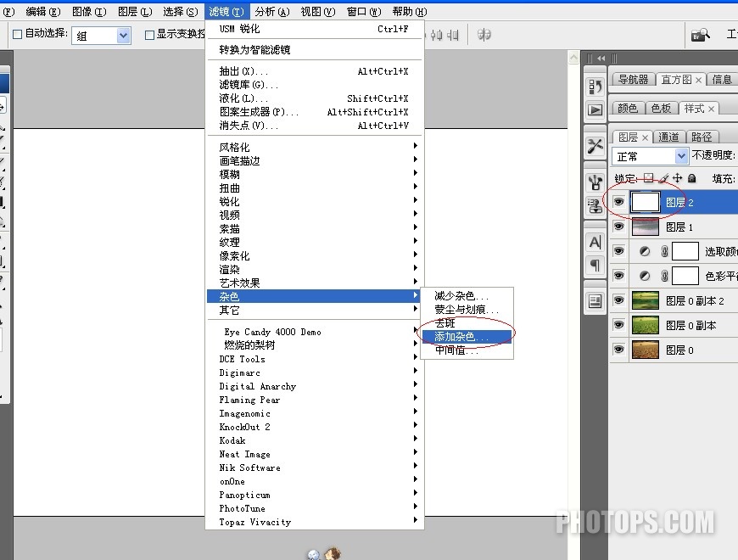This screenshot has height=560, width=738.
Task: Select the 图层 0 副本 2 thumbnail
Action: [645, 300]
